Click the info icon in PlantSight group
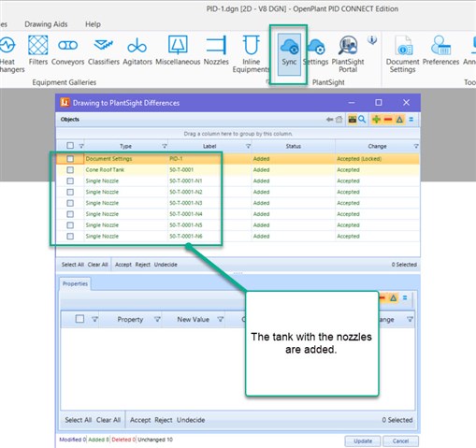Viewport: 476px width, 448px height. click(372, 39)
